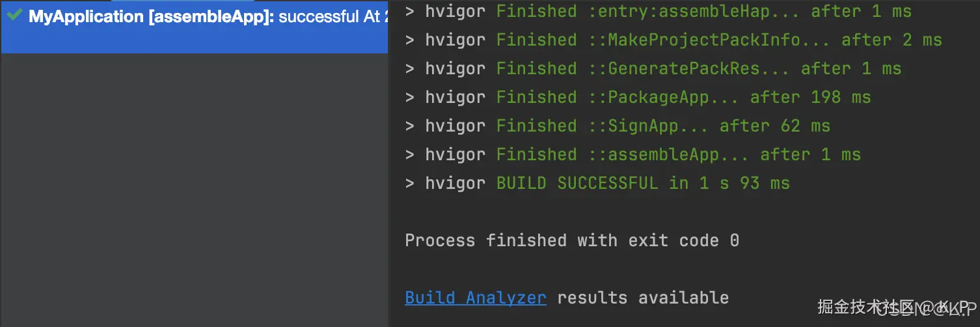This screenshot has height=327, width=980.
Task: Click the '>' prompt before the first hvigor line
Action: click(x=410, y=11)
